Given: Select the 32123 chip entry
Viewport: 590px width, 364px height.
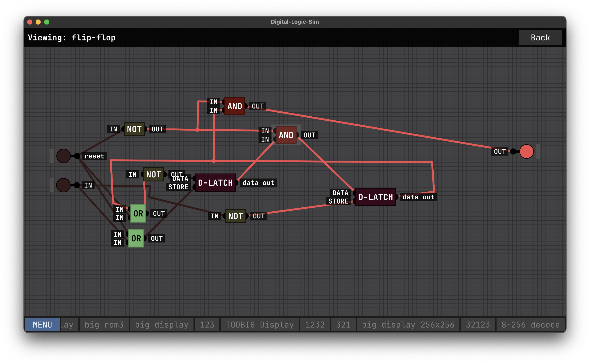Looking at the screenshot, I should 478,324.
